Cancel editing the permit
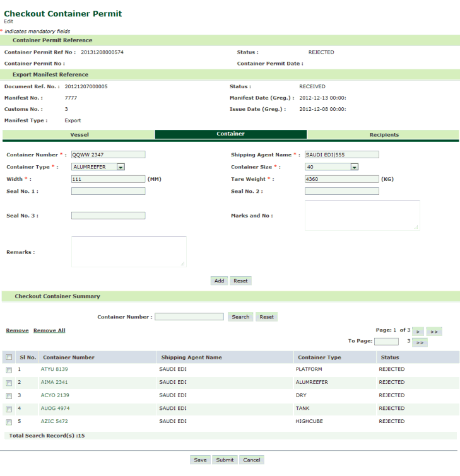The image size is (460, 476). point(252,460)
